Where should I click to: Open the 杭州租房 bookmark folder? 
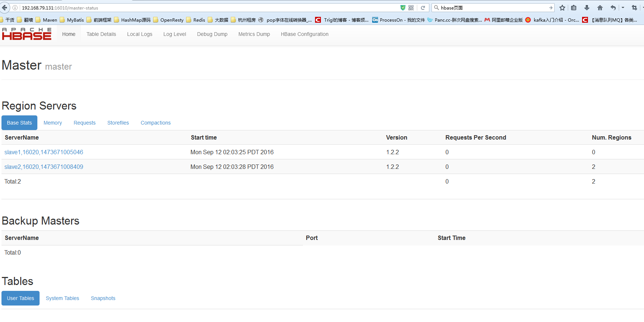coord(243,20)
